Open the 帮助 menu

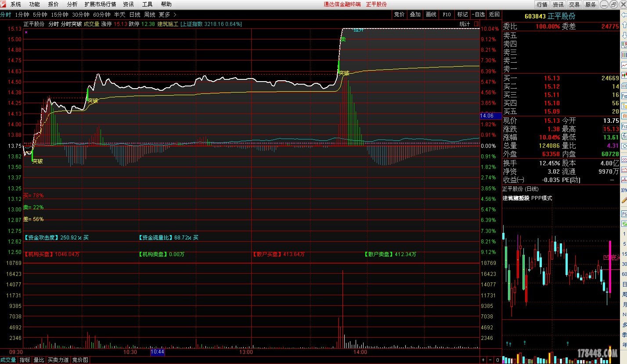point(166,4)
